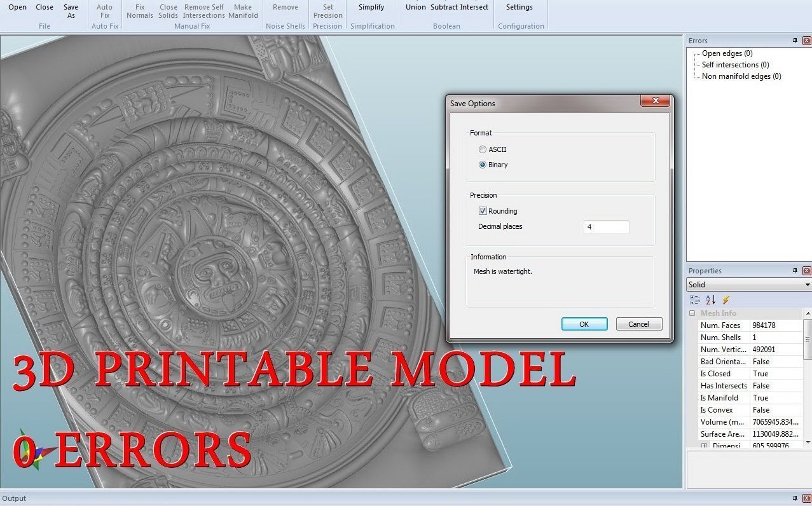This screenshot has width=812, height=506.
Task: Click the Properties grid scroll down arrow
Action: click(x=808, y=442)
